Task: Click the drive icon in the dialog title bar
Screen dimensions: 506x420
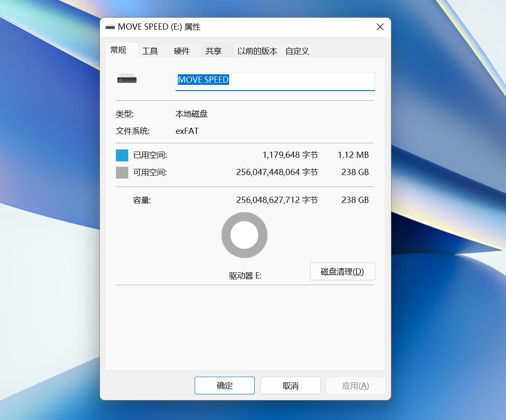Action: (x=110, y=27)
